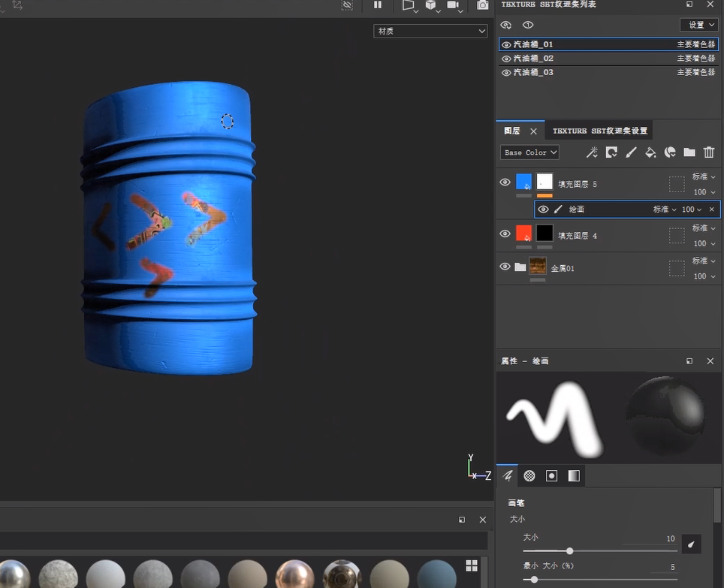Open the Base Color channel dropdown
This screenshot has width=724, height=588.
pyautogui.click(x=529, y=152)
